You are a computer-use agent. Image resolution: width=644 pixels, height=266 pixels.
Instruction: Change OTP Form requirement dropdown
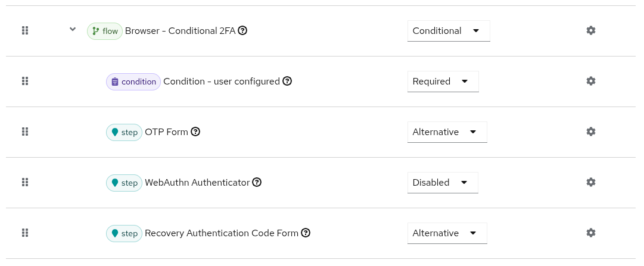(x=447, y=132)
